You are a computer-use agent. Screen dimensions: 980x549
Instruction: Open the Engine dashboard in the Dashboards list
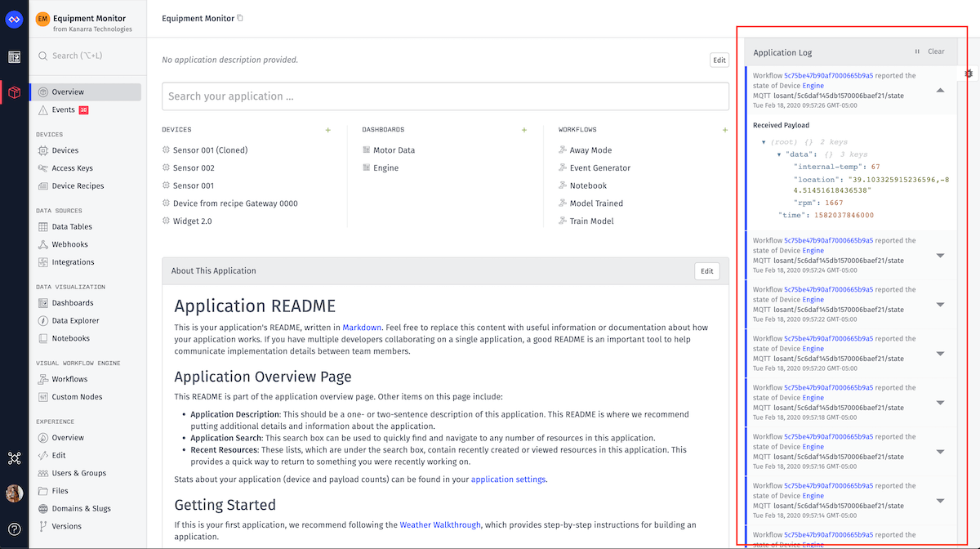[385, 168]
